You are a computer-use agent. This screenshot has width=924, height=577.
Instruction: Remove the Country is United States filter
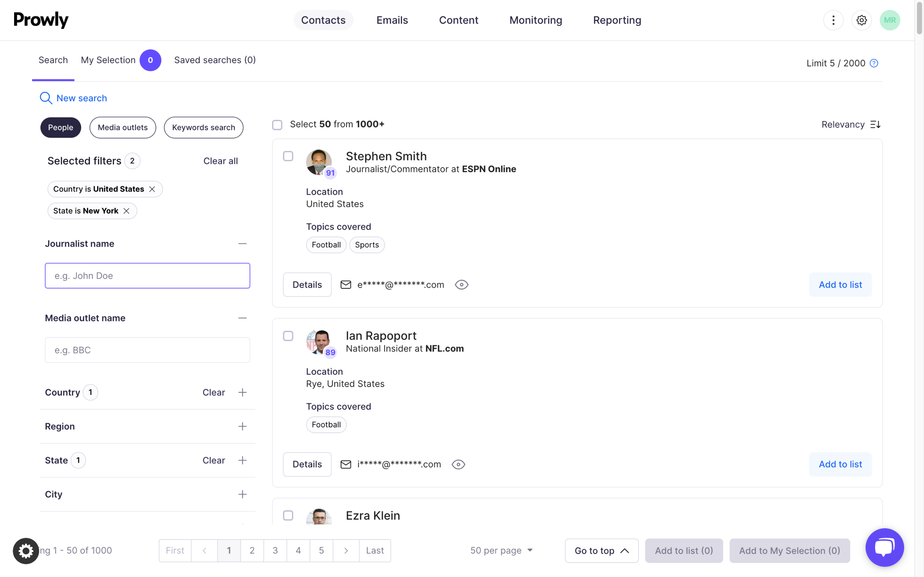[152, 189]
